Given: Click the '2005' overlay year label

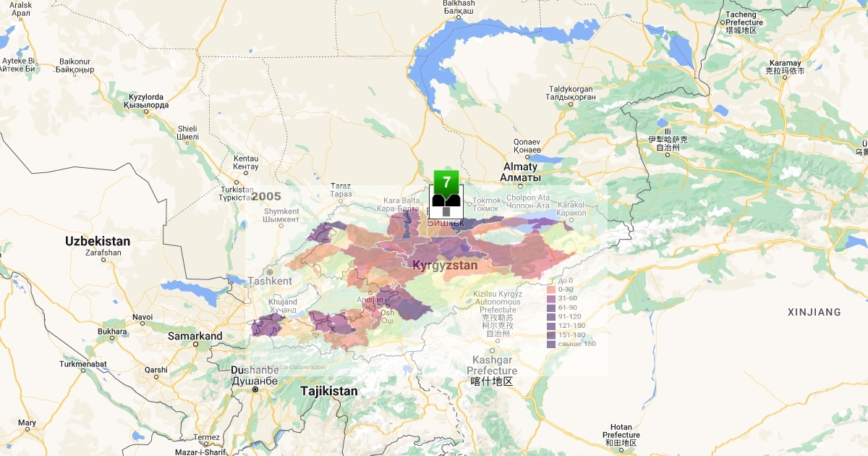Looking at the screenshot, I should (x=266, y=196).
